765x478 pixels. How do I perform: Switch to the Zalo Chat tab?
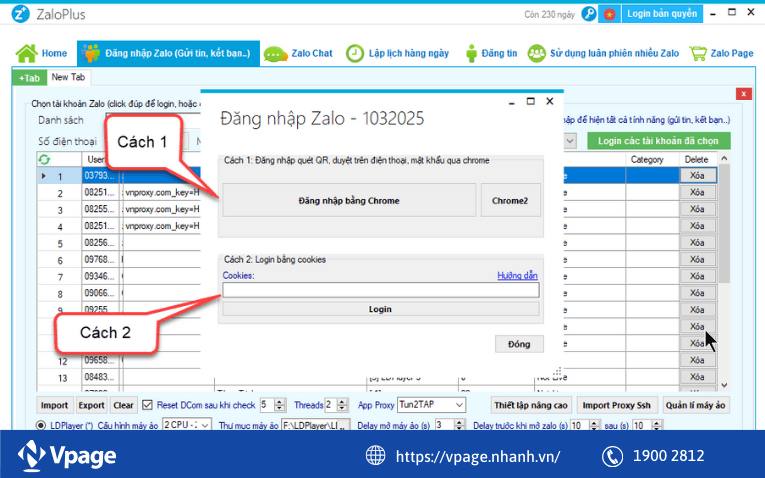pyautogui.click(x=298, y=53)
